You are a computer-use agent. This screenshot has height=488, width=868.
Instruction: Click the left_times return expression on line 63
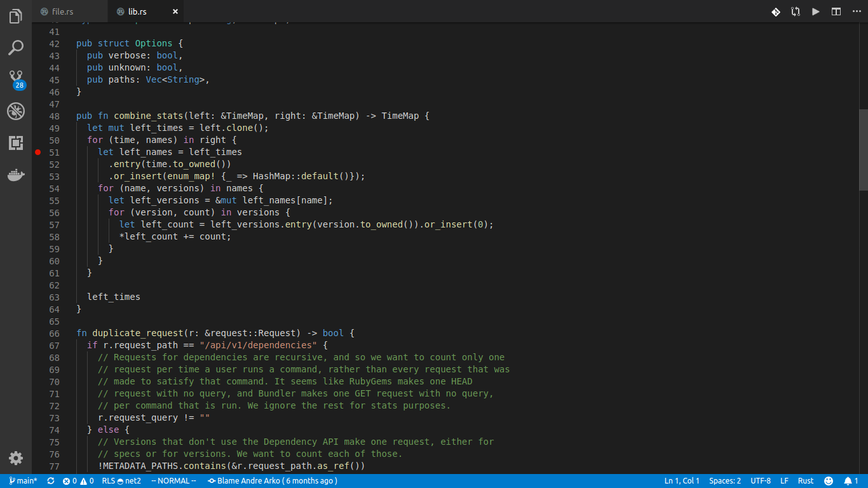114,297
